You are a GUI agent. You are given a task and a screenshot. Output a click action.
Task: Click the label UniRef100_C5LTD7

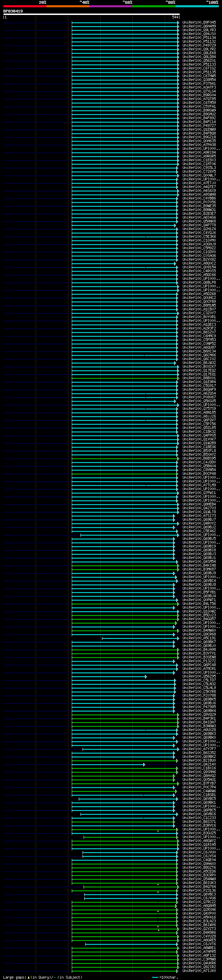199,680
